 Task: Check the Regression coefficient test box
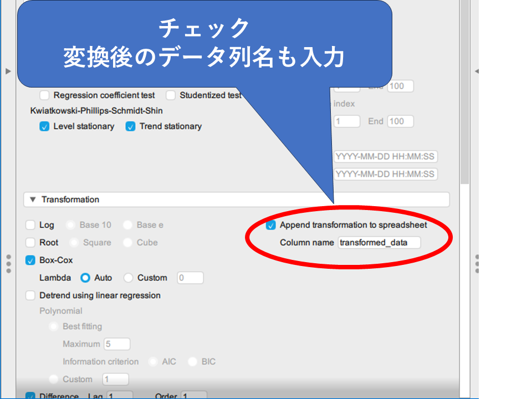[44, 95]
